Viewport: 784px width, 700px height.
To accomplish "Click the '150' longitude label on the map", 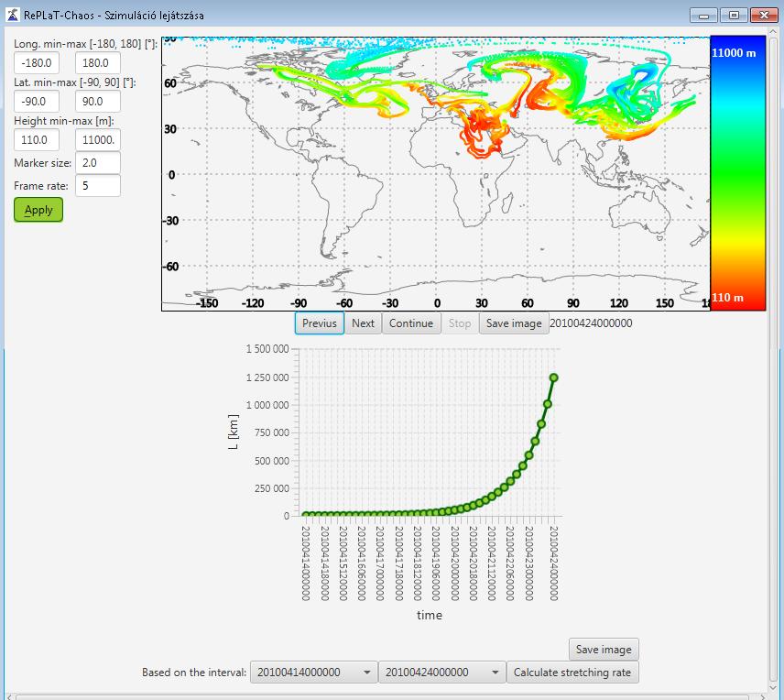I will pos(665,303).
